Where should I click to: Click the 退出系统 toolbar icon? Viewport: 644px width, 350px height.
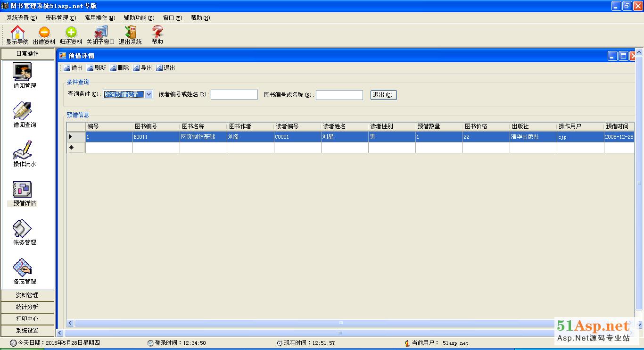(130, 33)
